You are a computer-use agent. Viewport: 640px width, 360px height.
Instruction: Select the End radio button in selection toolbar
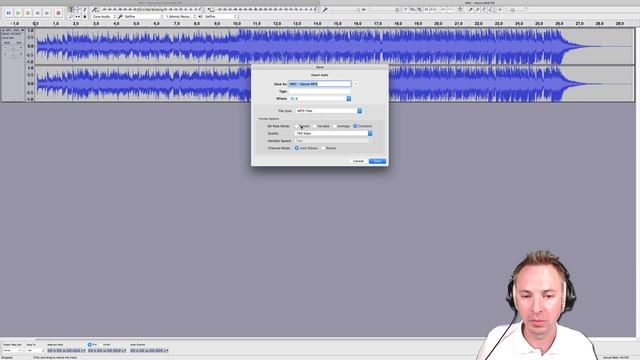point(89,345)
